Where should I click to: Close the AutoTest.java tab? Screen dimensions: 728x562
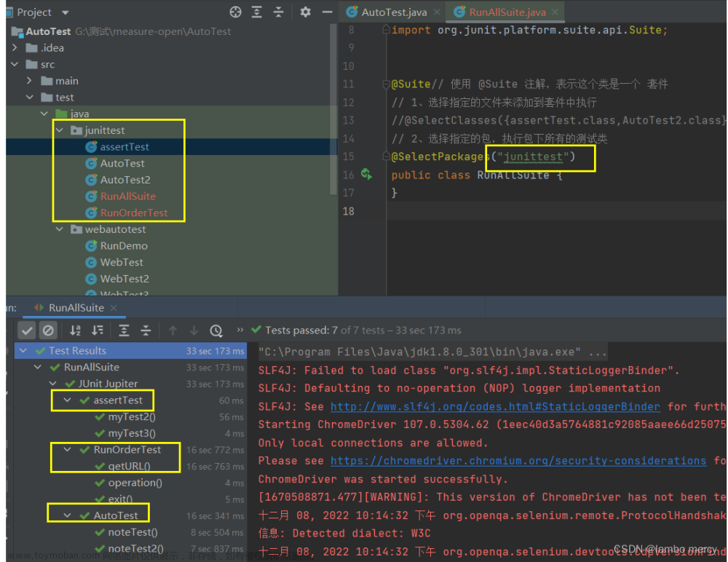coord(437,12)
